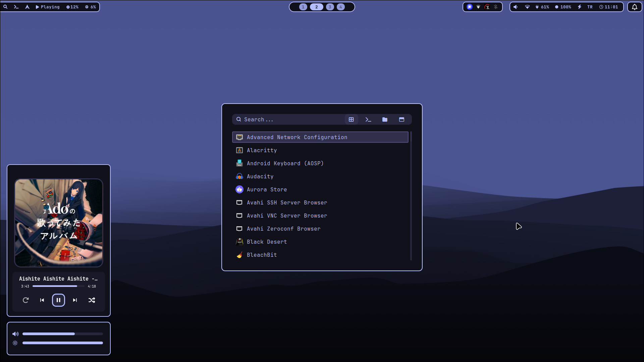Click the Ado album cover art

tap(59, 223)
